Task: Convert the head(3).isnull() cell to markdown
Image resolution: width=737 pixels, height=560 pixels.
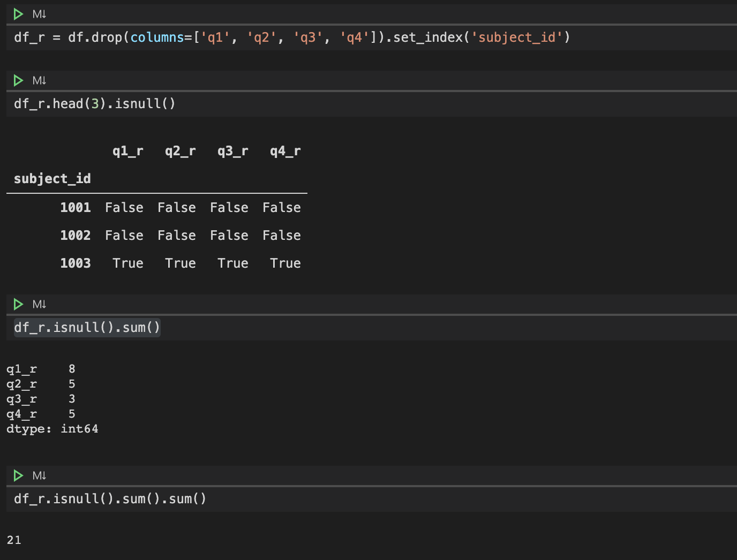Action: click(38, 80)
